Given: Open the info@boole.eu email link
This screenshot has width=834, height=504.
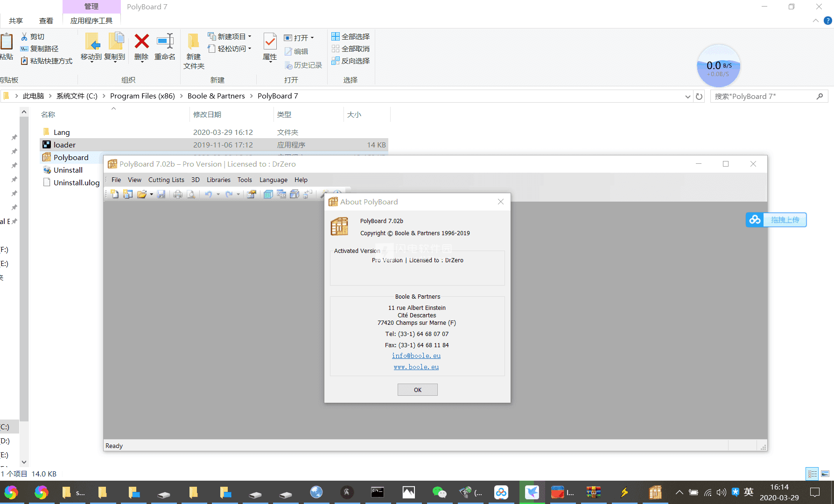Looking at the screenshot, I should [416, 356].
